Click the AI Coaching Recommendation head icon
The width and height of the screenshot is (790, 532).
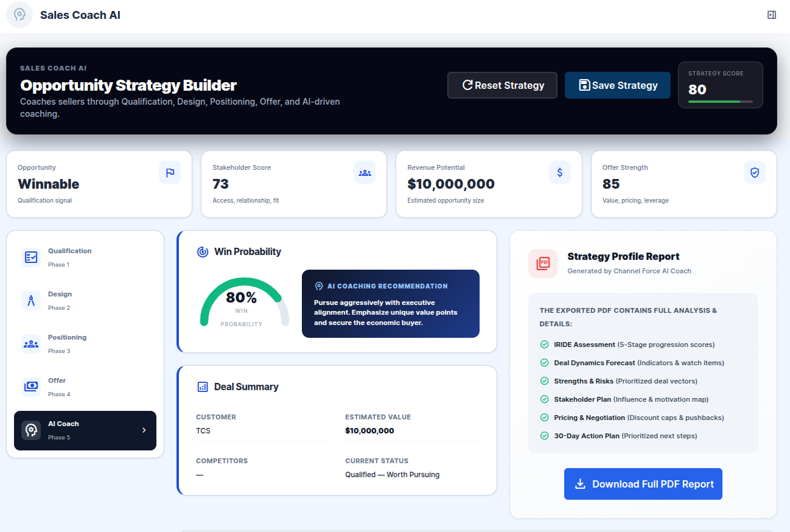[x=319, y=286]
